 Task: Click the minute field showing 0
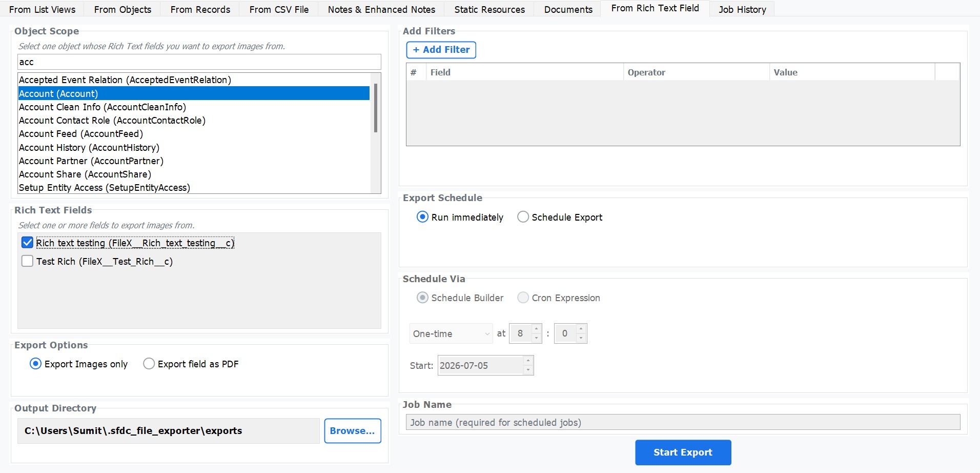click(565, 333)
